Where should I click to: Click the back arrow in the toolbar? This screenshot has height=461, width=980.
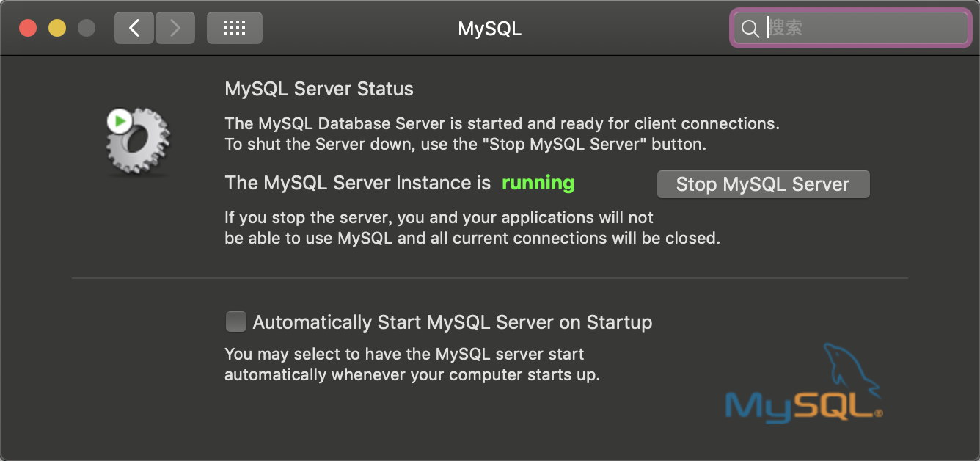pyautogui.click(x=134, y=29)
